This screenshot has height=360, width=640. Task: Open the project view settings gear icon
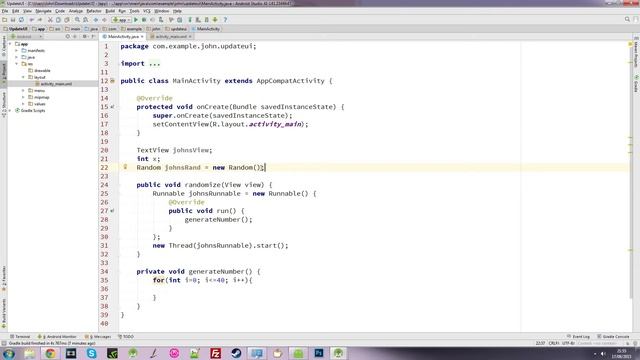point(84,36)
